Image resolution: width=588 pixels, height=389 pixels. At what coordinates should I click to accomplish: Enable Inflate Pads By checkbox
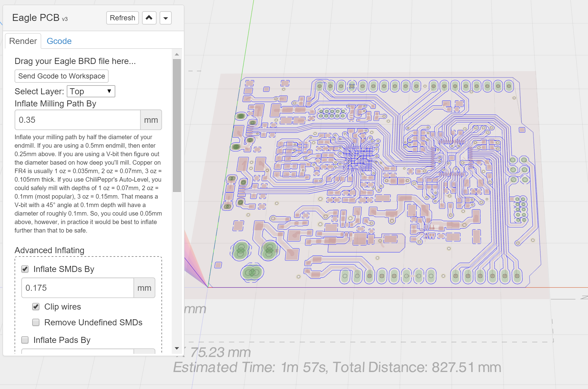click(x=25, y=340)
